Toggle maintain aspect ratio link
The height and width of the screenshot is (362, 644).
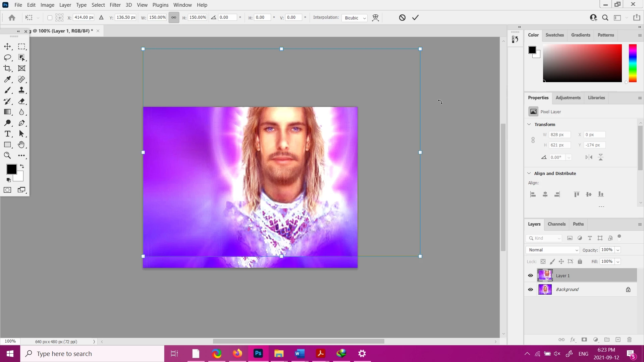[x=174, y=17]
